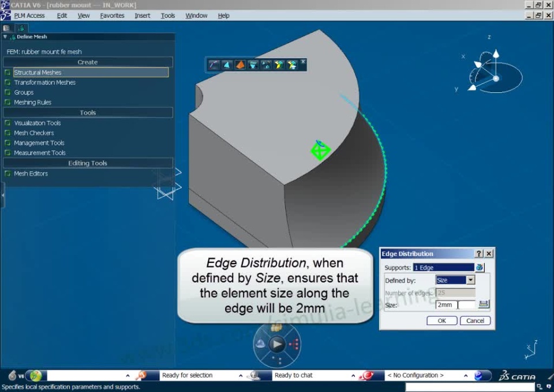This screenshot has height=392, width=554.
Task: Open the Tools menu
Action: click(x=168, y=16)
